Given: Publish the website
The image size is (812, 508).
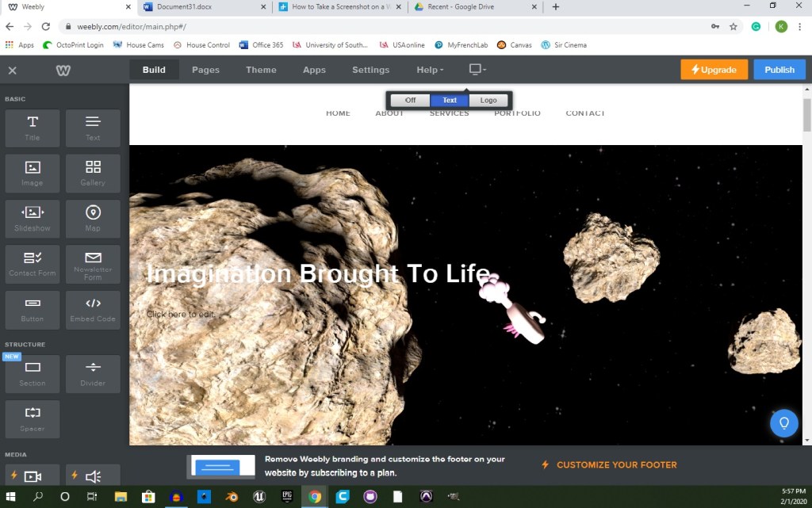Looking at the screenshot, I should (779, 70).
